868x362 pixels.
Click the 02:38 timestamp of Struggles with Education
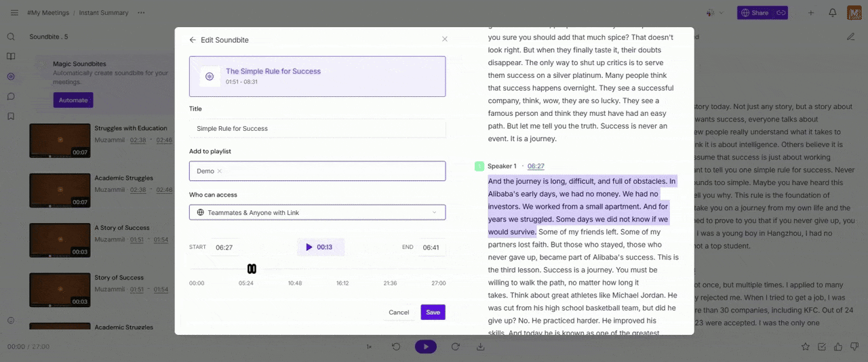click(x=138, y=140)
